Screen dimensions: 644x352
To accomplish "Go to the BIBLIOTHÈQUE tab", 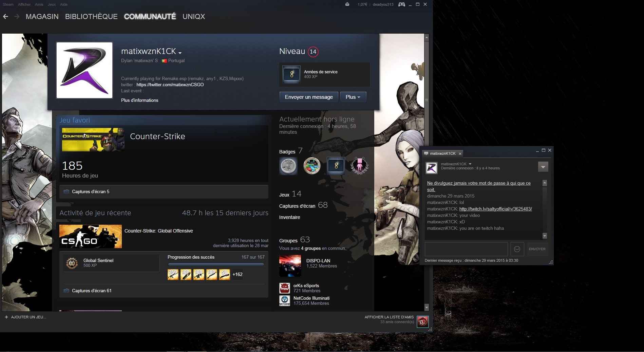I will coord(91,16).
